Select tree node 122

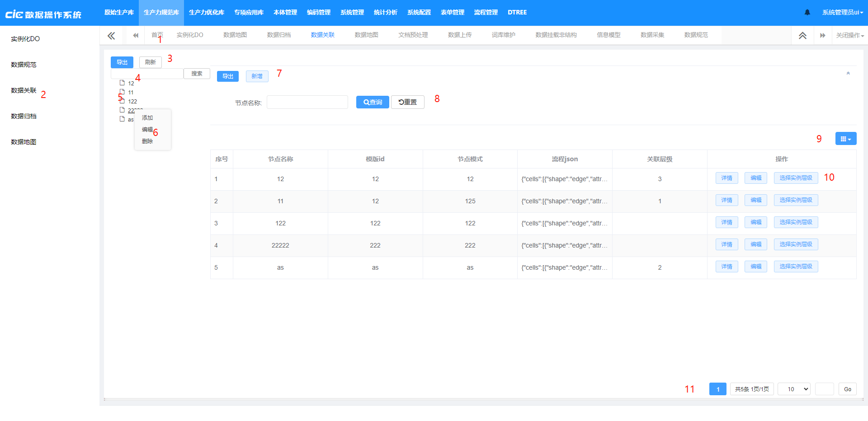[x=132, y=102]
